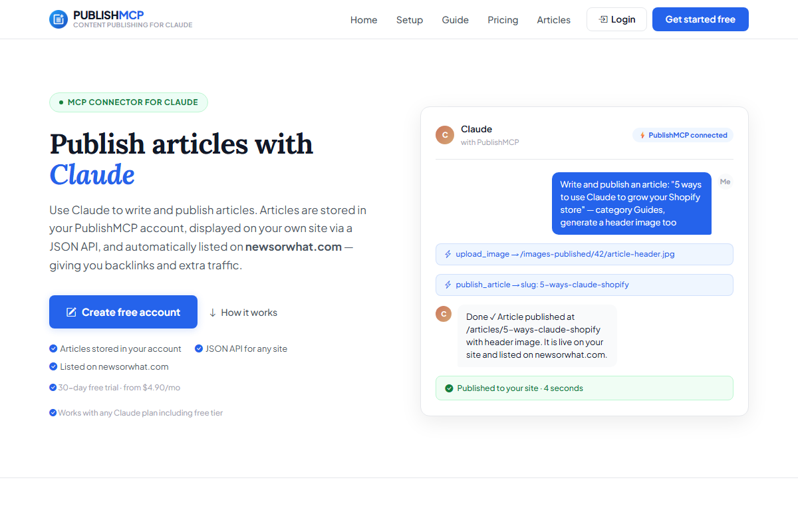The width and height of the screenshot is (798, 532).
Task: Click the lightning icon in publish_article row
Action: pyautogui.click(x=448, y=285)
